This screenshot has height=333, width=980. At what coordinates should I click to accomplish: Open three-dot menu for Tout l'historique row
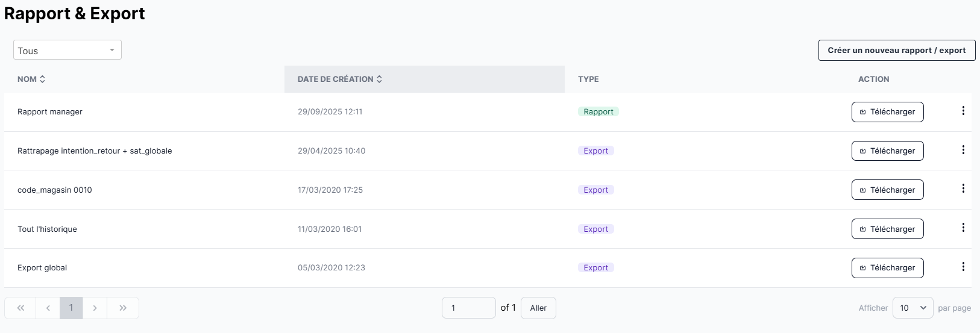coord(963,228)
